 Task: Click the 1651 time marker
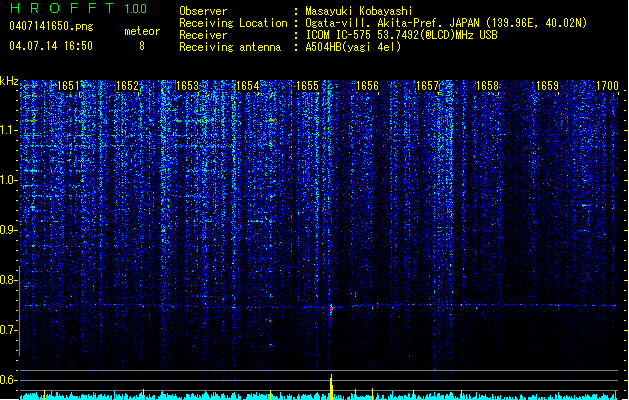pos(68,86)
